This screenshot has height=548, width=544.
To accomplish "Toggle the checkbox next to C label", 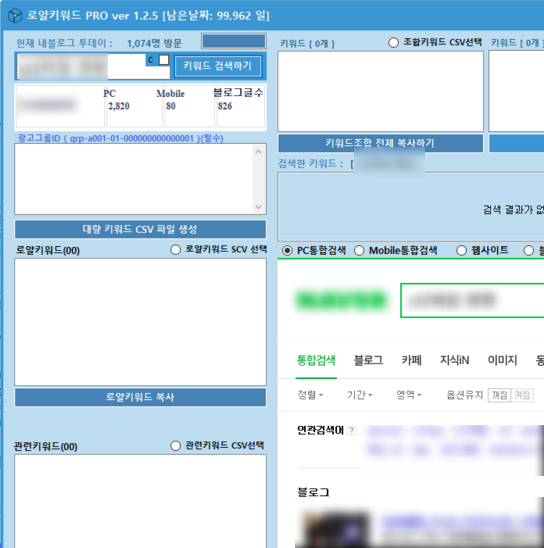I will (x=164, y=60).
